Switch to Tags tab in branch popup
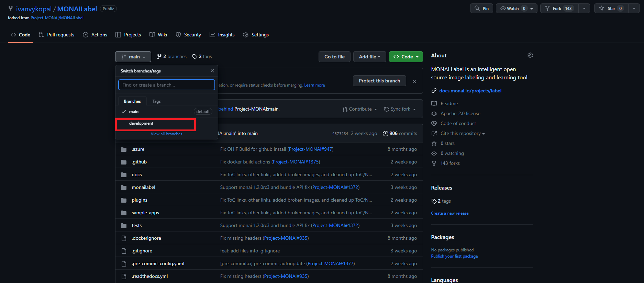 pos(156,101)
